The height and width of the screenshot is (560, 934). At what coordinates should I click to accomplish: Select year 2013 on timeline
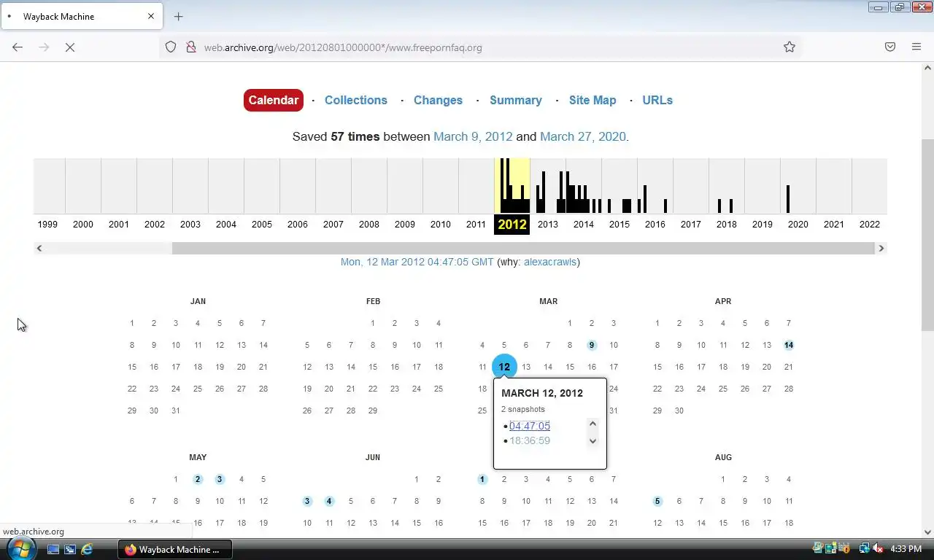[548, 225]
